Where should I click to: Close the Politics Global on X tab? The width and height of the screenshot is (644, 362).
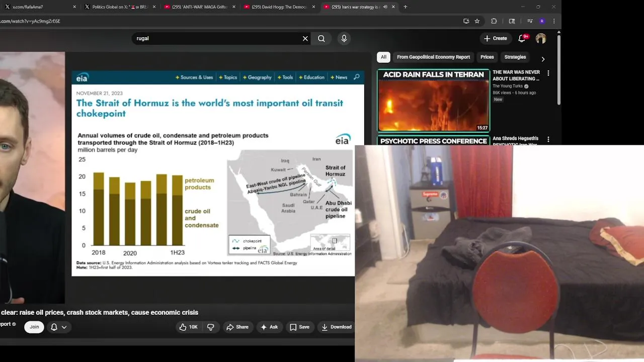(154, 7)
